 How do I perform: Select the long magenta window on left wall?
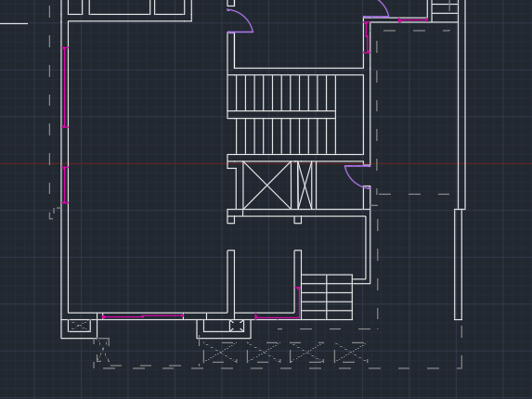tap(65, 87)
